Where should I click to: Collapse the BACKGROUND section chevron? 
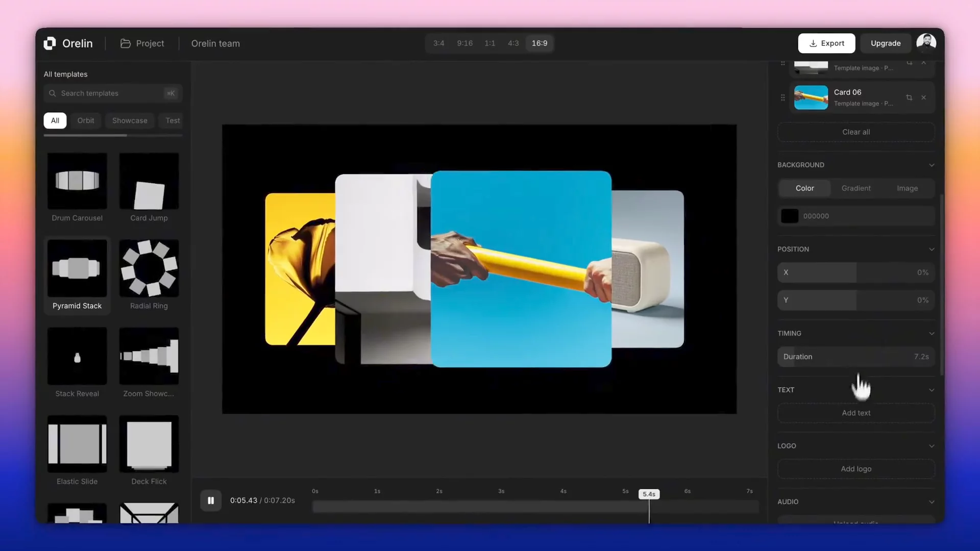(x=932, y=165)
